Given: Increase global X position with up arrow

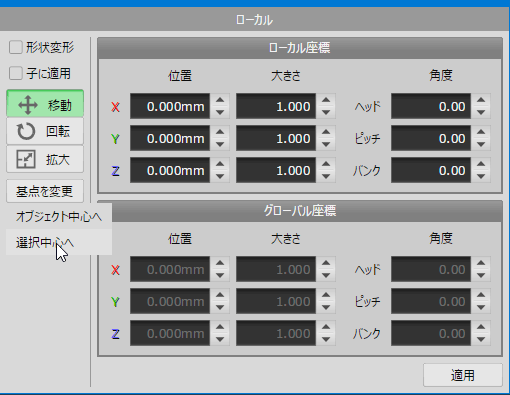Looking at the screenshot, I should coord(220,263).
